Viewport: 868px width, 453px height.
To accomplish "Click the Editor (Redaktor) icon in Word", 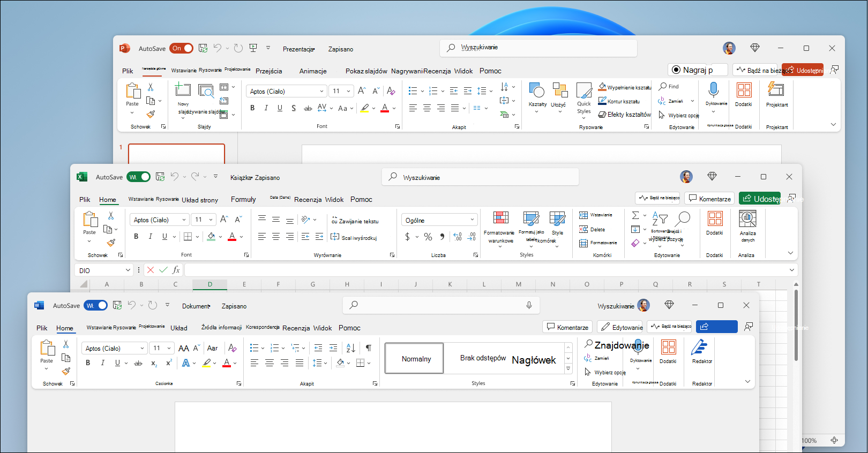I will (x=699, y=347).
